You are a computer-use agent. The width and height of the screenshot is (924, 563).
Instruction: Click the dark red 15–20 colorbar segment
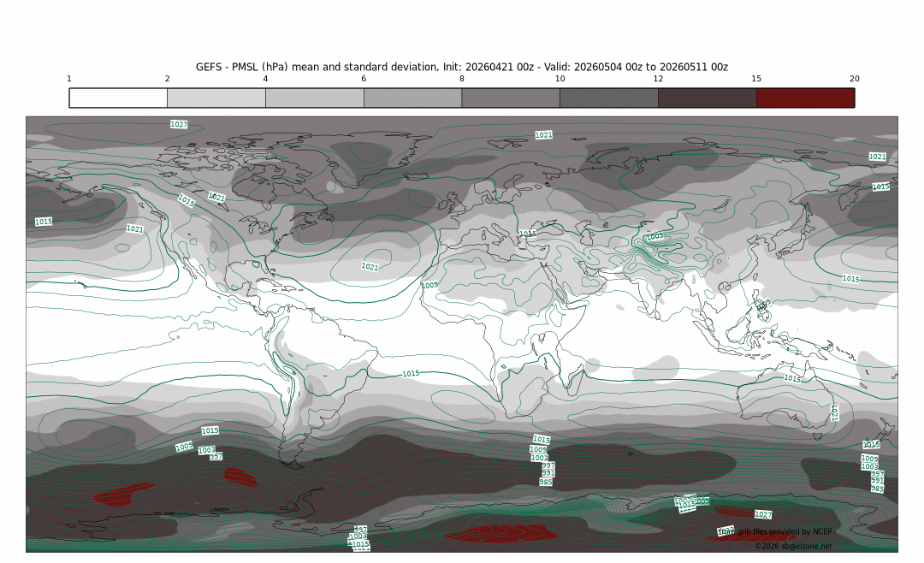[x=805, y=98]
